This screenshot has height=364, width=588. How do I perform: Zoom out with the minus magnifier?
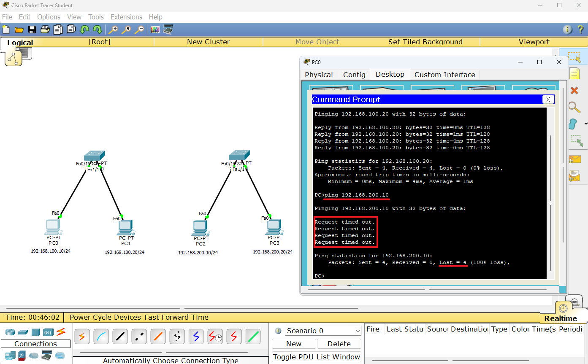(139, 30)
